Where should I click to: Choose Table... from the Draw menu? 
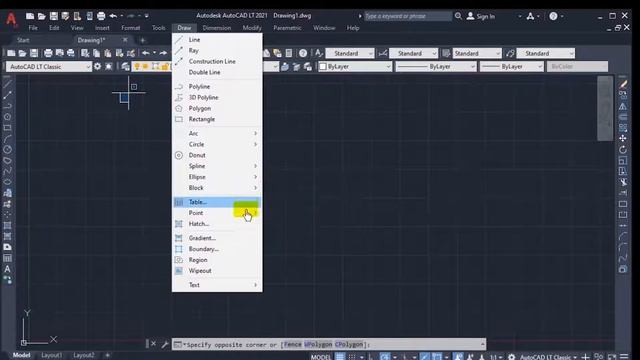pyautogui.click(x=217, y=202)
